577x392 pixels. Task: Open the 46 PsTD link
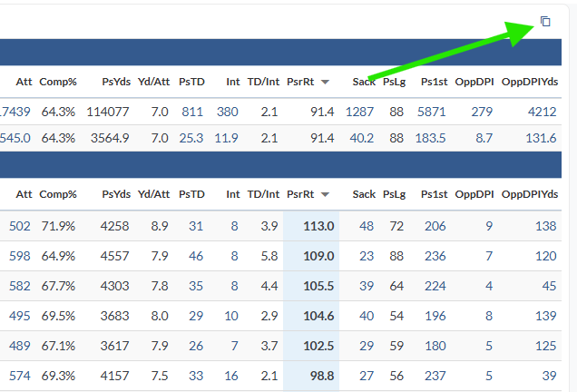pyautogui.click(x=196, y=256)
